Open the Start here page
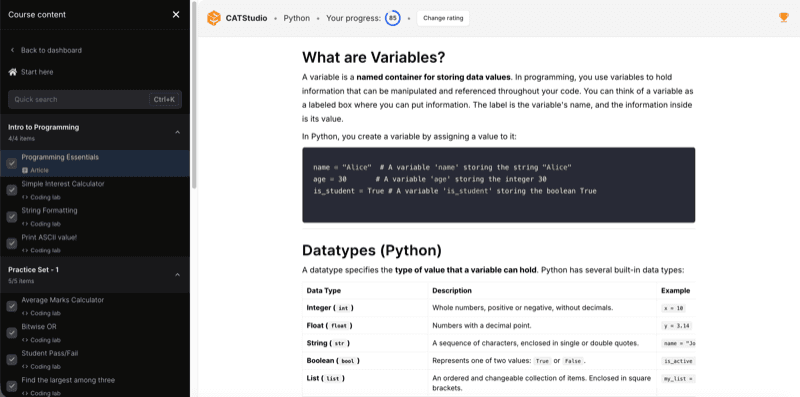The image size is (800, 397). coord(37,72)
